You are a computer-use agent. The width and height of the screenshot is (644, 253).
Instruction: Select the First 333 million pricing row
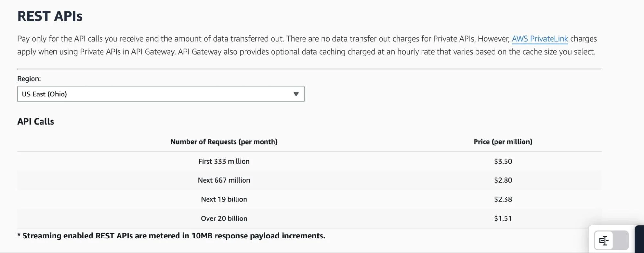click(224, 161)
